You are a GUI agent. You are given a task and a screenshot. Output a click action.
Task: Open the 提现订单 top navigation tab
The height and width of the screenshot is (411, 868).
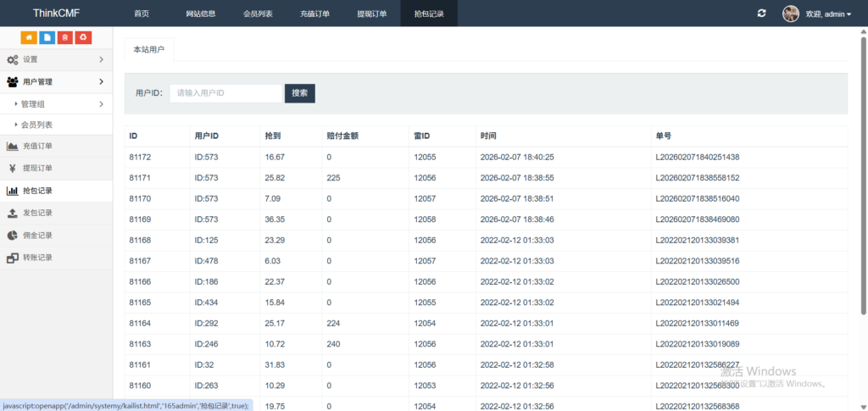pyautogui.click(x=371, y=14)
